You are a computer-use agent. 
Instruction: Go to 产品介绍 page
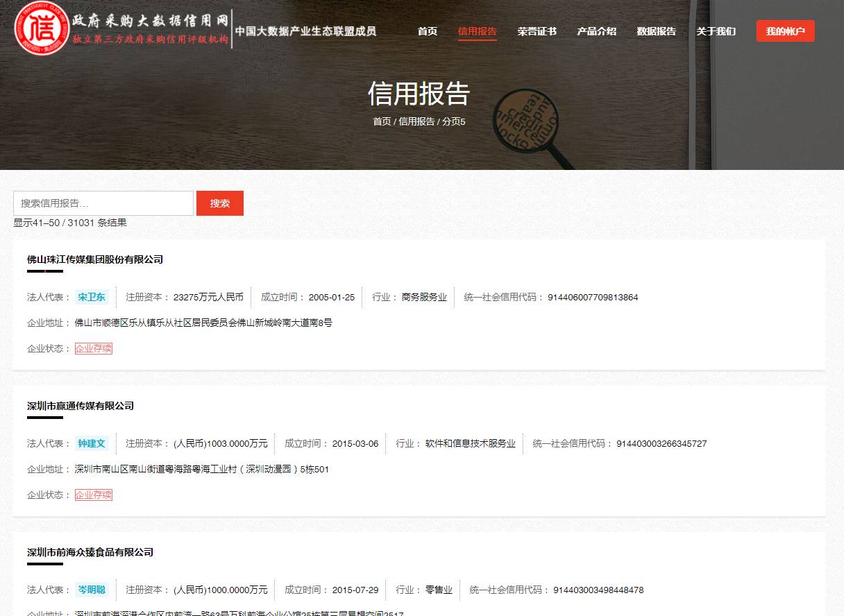pyautogui.click(x=596, y=31)
